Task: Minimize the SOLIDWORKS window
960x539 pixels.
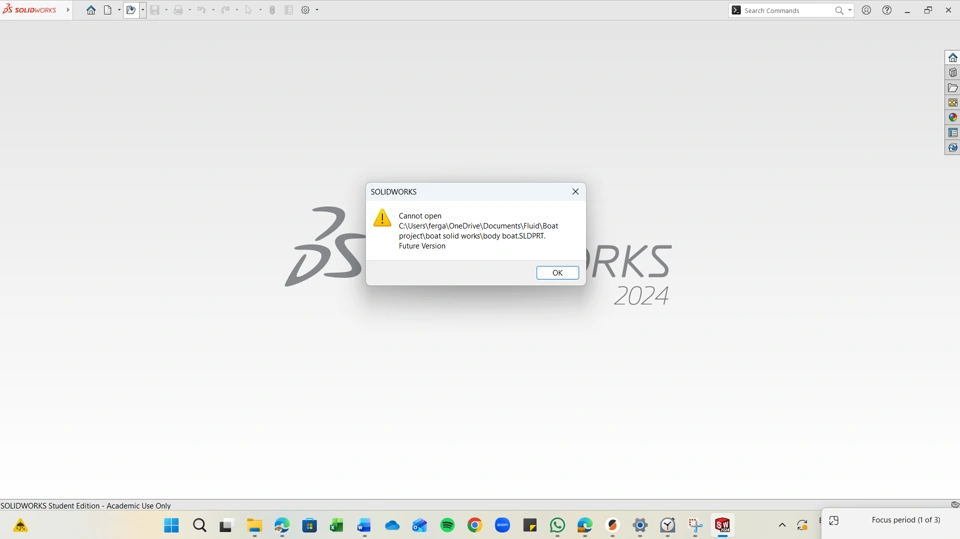Action: (x=907, y=10)
